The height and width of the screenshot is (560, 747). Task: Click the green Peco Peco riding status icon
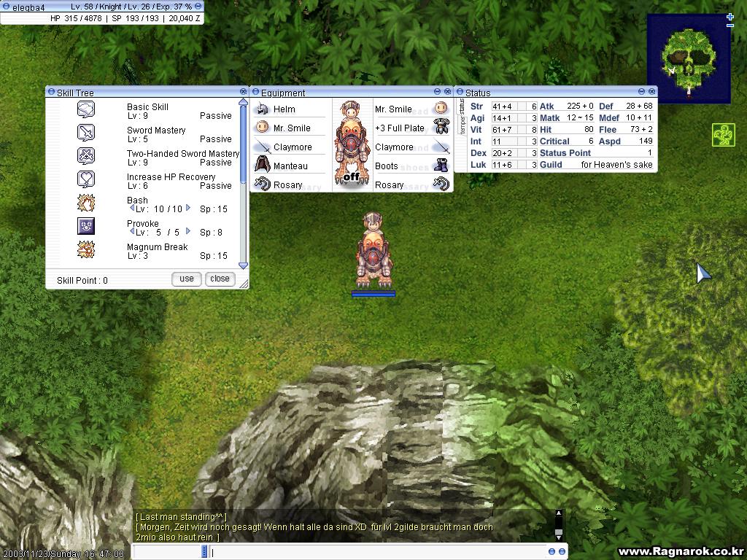(724, 135)
